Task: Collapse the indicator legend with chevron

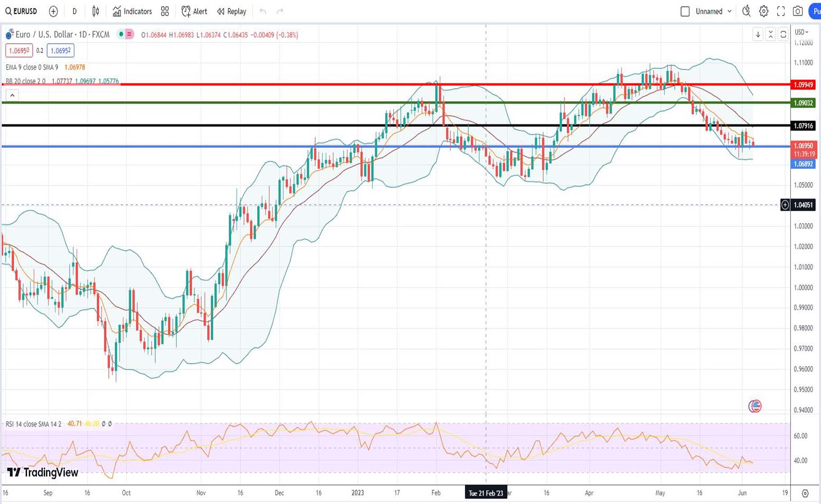Action: (x=12, y=95)
